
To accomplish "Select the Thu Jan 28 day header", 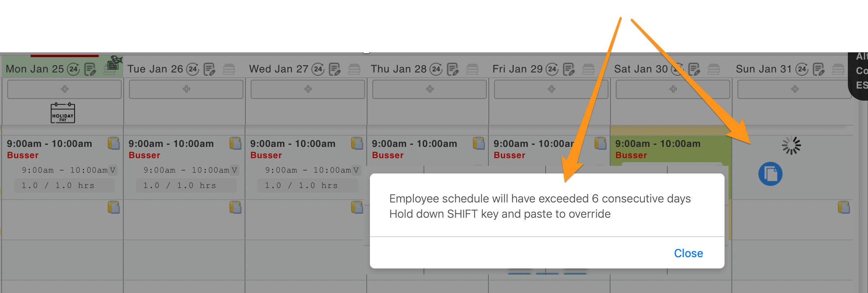I will click(x=398, y=69).
